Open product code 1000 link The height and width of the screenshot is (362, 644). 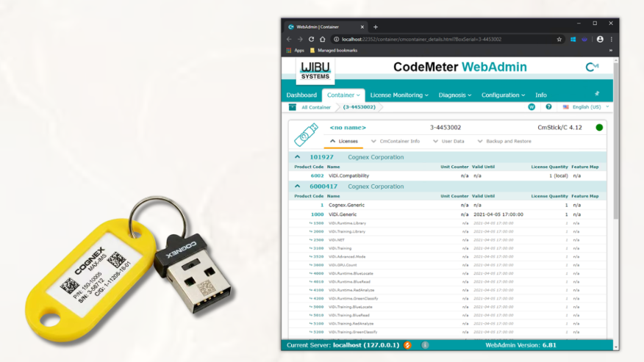pos(317,214)
